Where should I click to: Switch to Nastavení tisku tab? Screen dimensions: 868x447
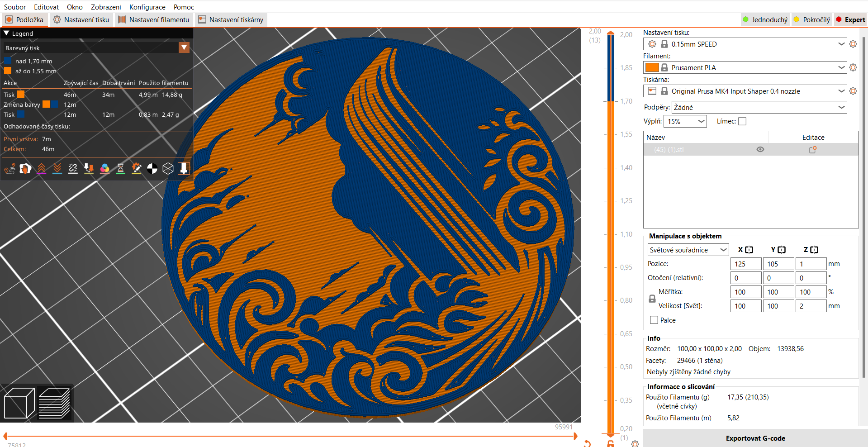click(81, 19)
